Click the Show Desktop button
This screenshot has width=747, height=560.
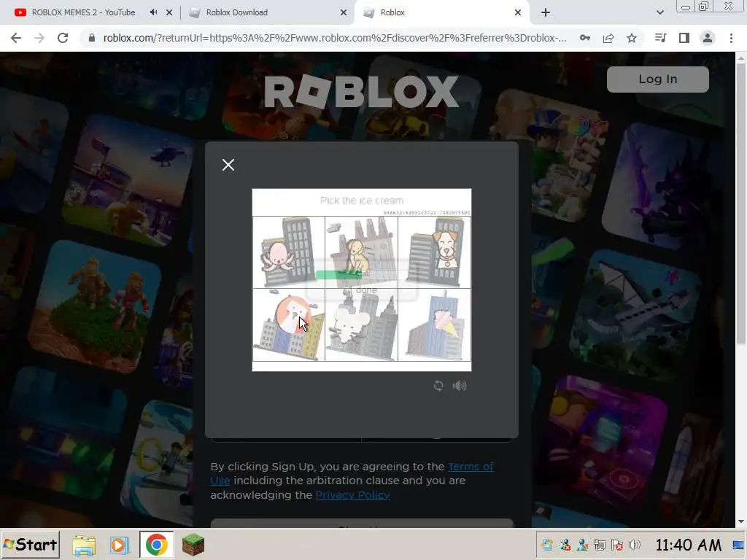click(738, 545)
